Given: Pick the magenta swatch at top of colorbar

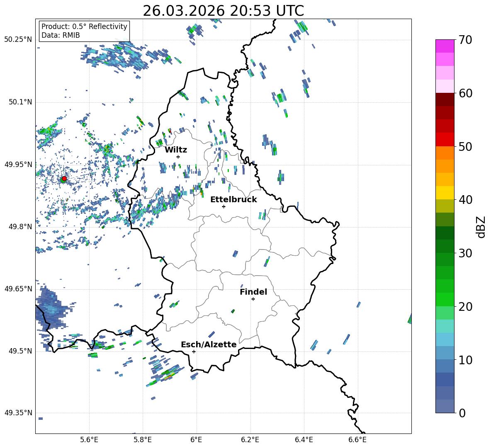Looking at the screenshot, I should [x=445, y=46].
